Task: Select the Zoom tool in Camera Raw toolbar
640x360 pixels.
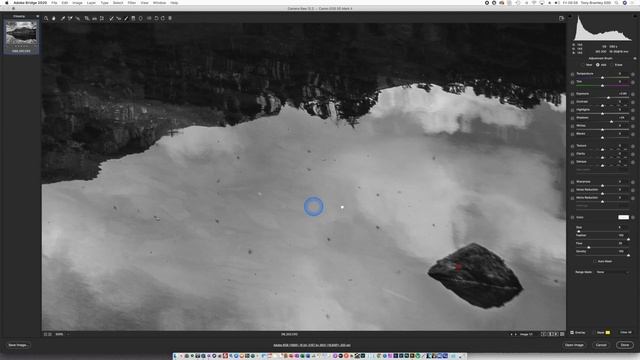Action: click(x=46, y=18)
